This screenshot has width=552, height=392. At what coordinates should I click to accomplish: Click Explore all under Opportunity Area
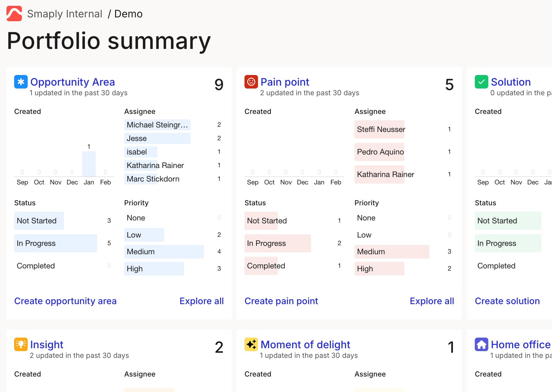pos(201,301)
